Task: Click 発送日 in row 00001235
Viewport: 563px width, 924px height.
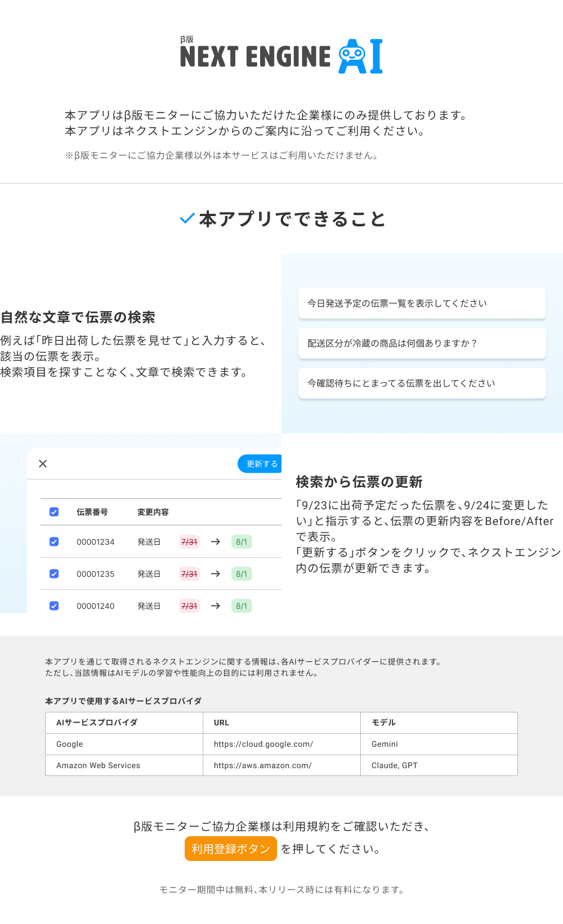Action: [149, 574]
